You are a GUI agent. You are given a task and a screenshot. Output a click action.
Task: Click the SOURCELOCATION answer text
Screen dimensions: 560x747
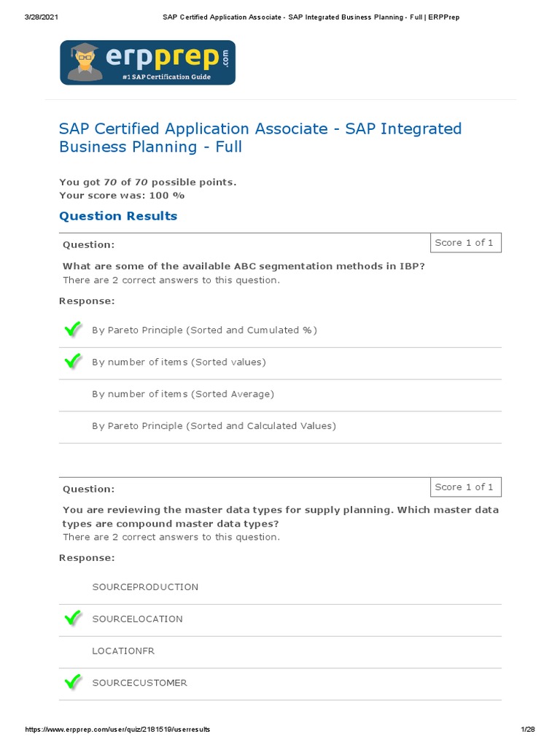pyautogui.click(x=137, y=619)
